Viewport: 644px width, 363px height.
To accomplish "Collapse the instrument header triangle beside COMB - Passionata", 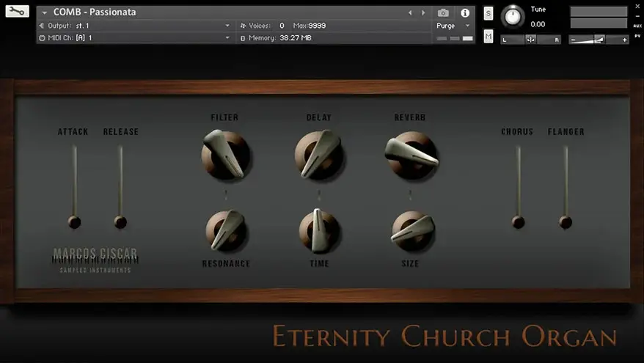I will [44, 12].
